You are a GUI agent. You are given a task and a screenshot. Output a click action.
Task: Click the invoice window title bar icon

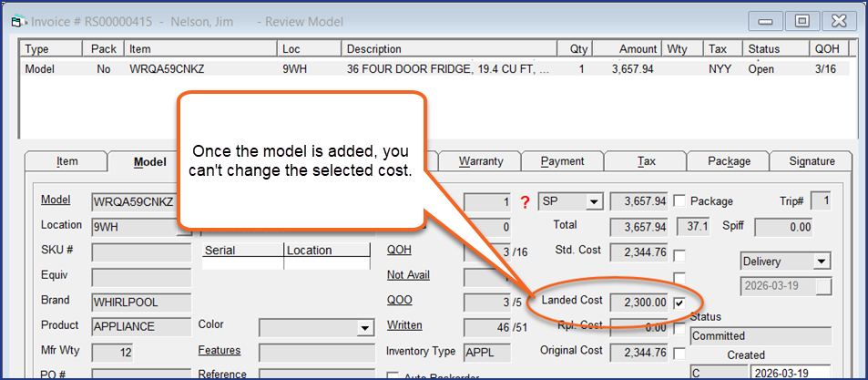[15, 20]
